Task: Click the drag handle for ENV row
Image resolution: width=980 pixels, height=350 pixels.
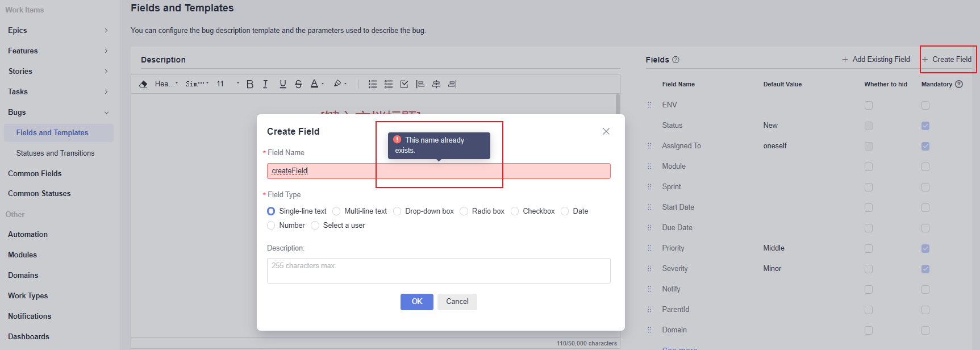Action: click(649, 105)
